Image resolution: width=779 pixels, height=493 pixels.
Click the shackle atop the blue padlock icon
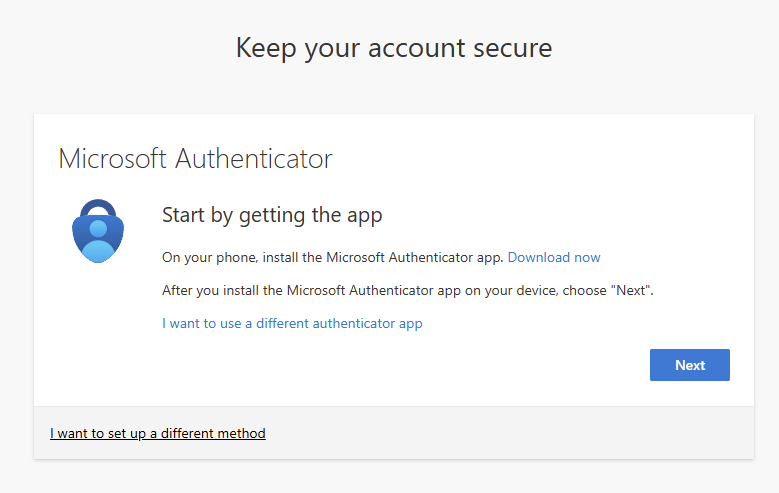tap(97, 207)
